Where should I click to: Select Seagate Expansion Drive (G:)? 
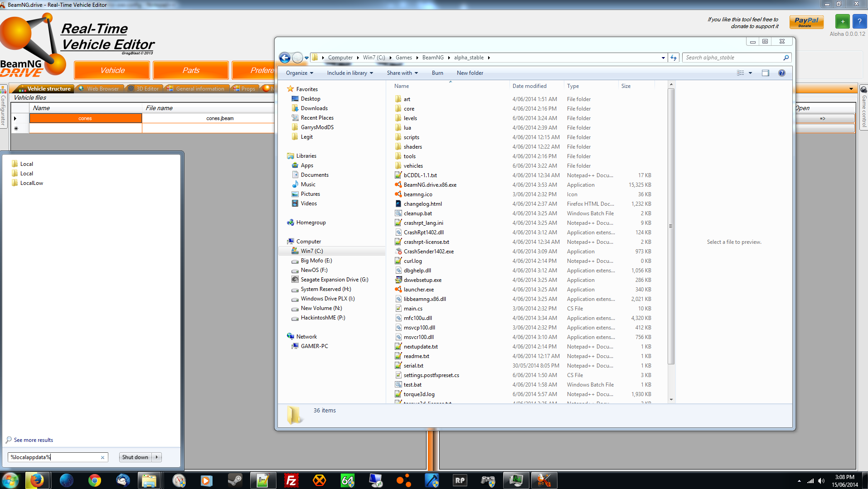tap(335, 280)
